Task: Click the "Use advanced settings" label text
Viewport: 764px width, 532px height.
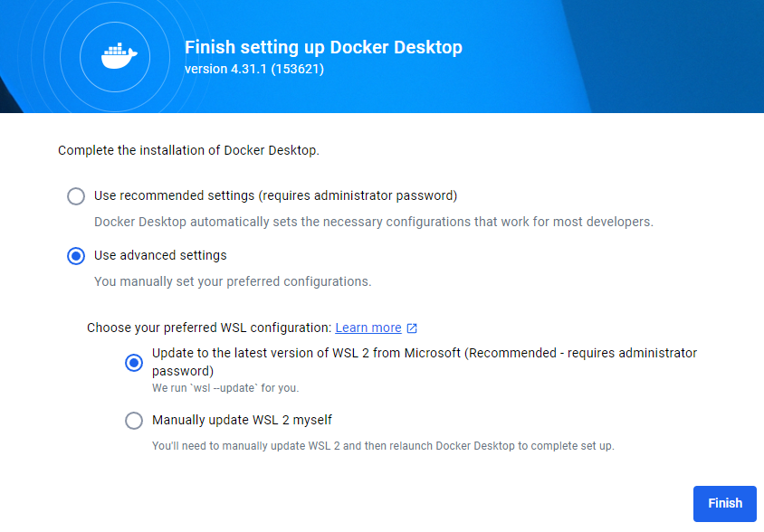Action: (x=160, y=255)
